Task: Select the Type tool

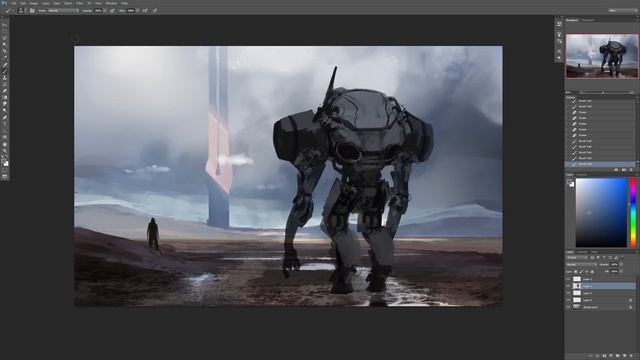Action: click(x=5, y=124)
